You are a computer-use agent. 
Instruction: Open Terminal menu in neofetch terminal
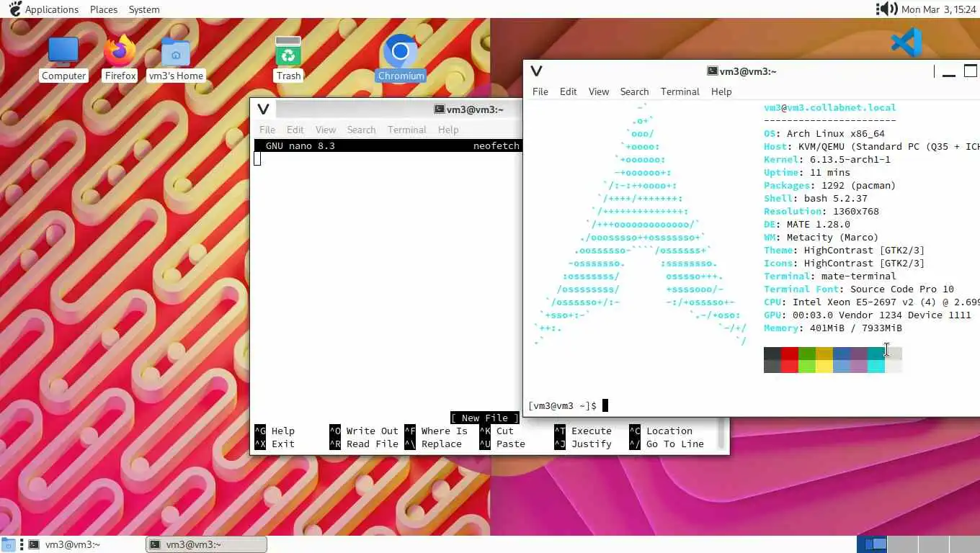pyautogui.click(x=680, y=91)
